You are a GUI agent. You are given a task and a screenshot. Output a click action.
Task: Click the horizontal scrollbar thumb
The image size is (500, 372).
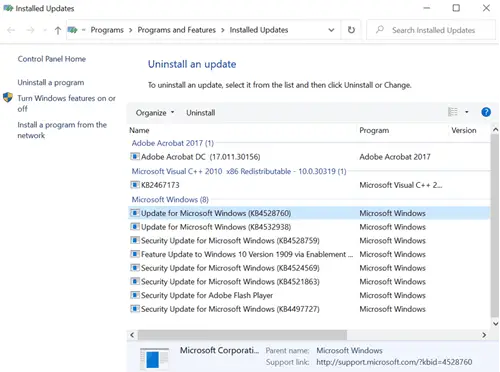tap(242, 335)
